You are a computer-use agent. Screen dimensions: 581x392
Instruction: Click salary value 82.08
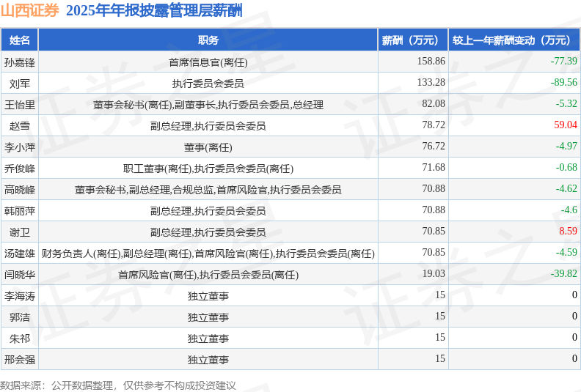click(434, 103)
